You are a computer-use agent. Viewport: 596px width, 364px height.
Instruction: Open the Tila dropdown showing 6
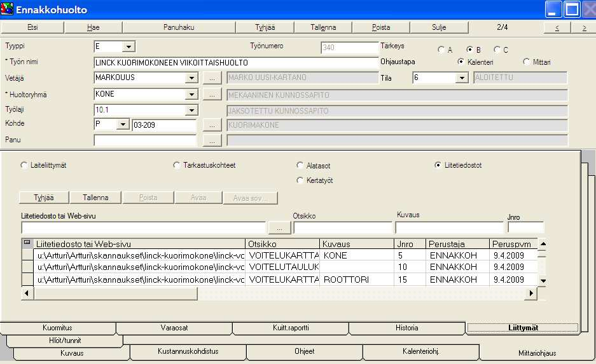tap(461, 78)
